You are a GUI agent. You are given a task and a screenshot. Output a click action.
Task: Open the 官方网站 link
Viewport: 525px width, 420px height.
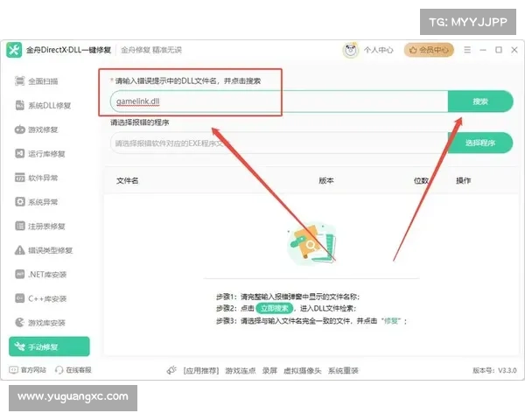coord(33,370)
